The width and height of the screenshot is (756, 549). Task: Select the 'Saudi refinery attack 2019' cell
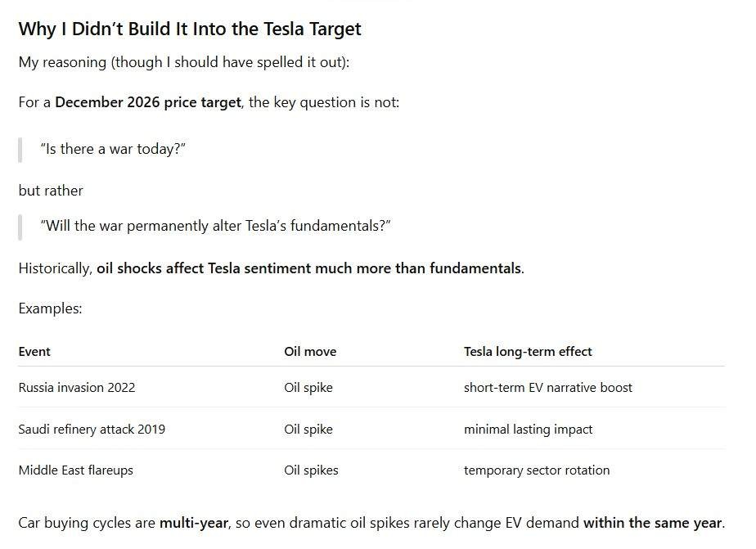pos(92,430)
